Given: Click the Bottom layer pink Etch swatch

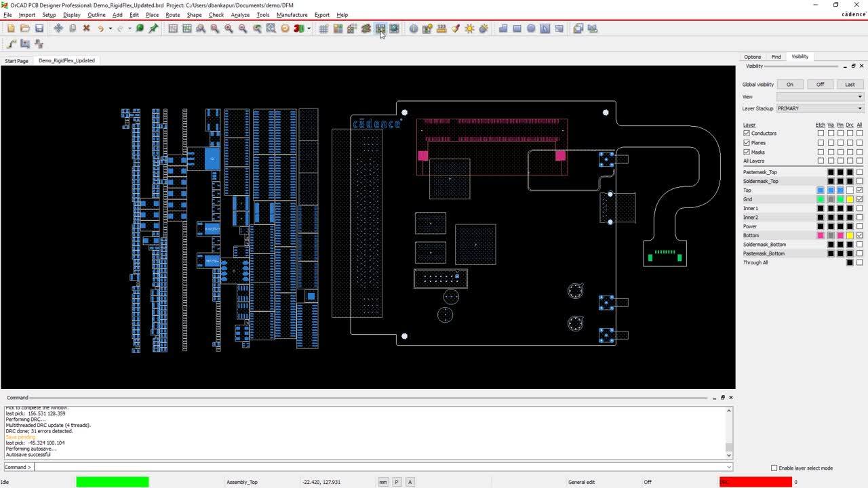Looking at the screenshot, I should [821, 235].
